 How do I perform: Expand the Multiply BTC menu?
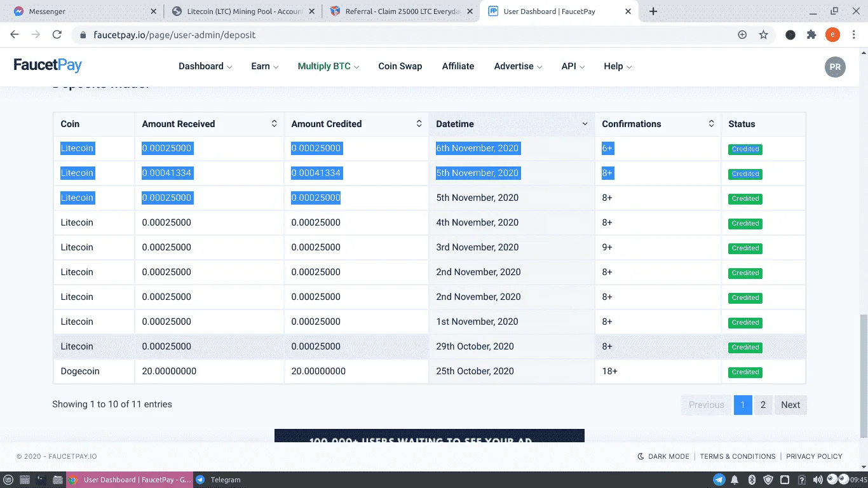[x=329, y=66]
